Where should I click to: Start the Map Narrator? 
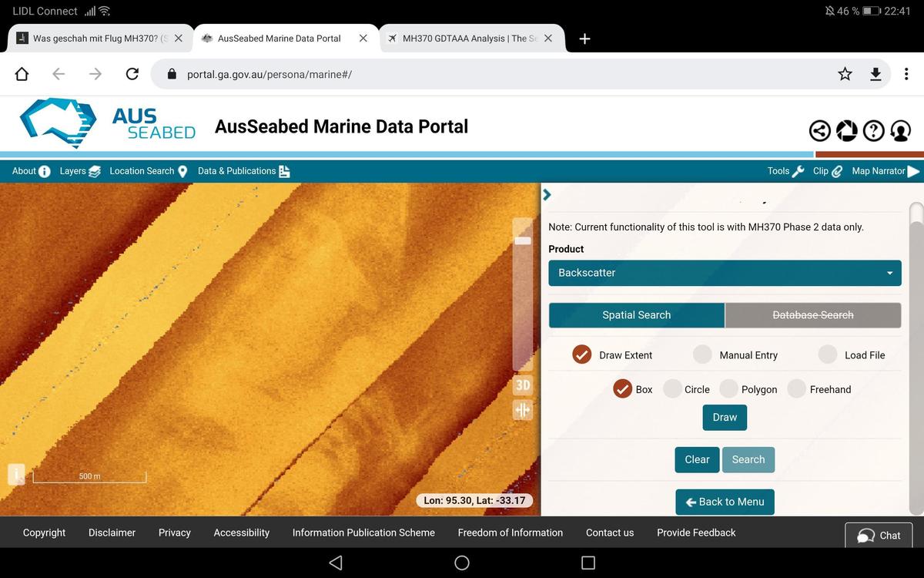[x=886, y=171]
